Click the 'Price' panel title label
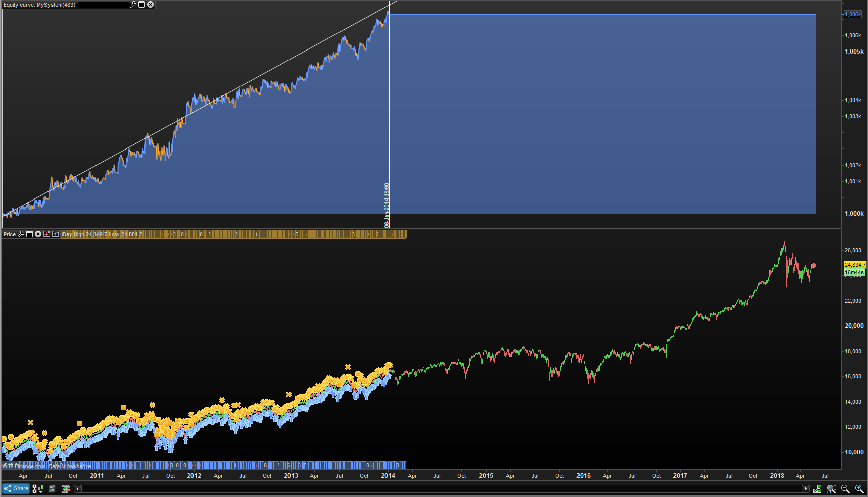The width and height of the screenshot is (868, 497). pos(10,234)
